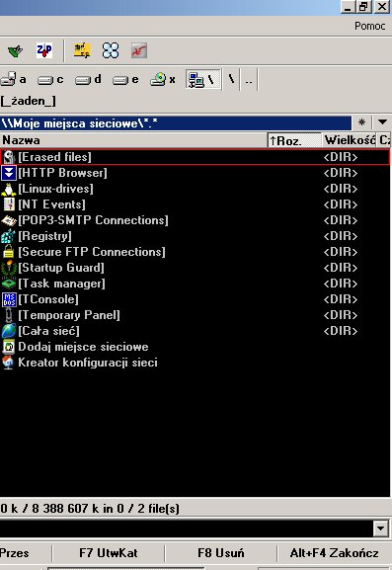Click the [_żaden_] volume label
392x570 pixels.
29,101
